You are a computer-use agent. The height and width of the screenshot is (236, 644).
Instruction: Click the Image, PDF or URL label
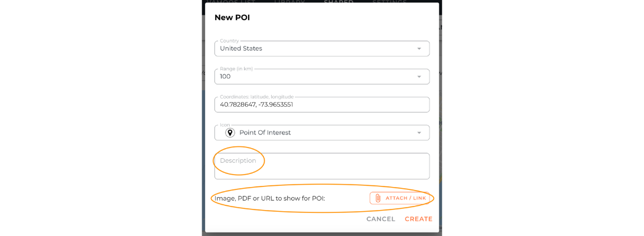click(x=270, y=199)
